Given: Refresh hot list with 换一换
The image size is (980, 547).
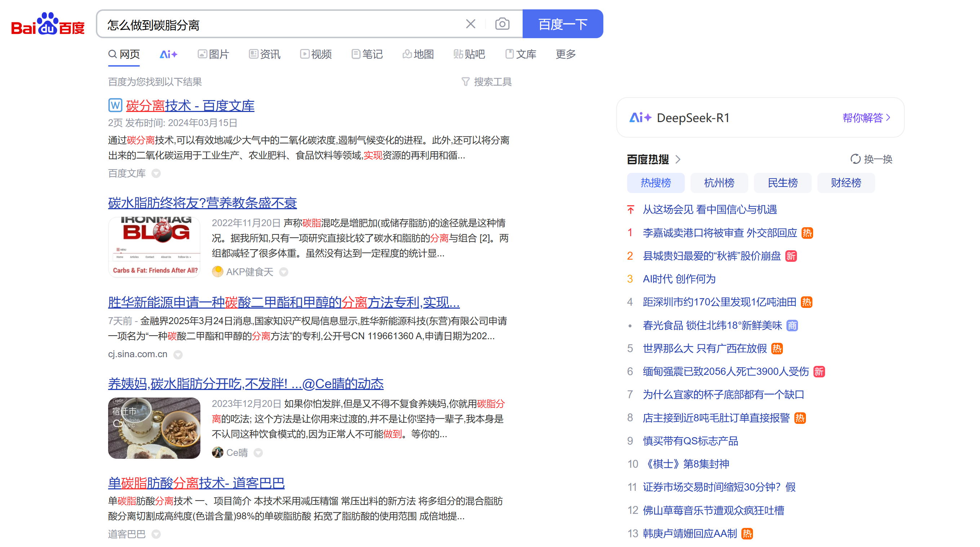Looking at the screenshot, I should tap(872, 159).
